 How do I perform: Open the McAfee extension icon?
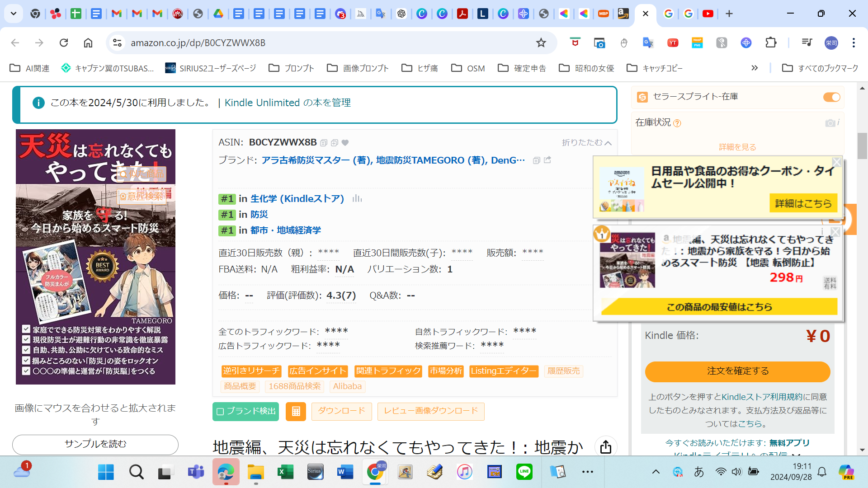coord(575,42)
